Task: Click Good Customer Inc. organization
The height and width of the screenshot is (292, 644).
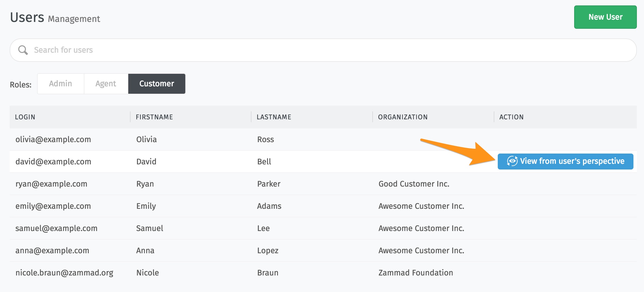Action: (414, 184)
